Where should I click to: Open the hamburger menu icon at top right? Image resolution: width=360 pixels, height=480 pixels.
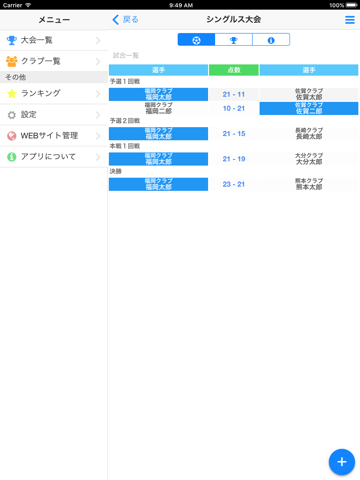(x=350, y=20)
